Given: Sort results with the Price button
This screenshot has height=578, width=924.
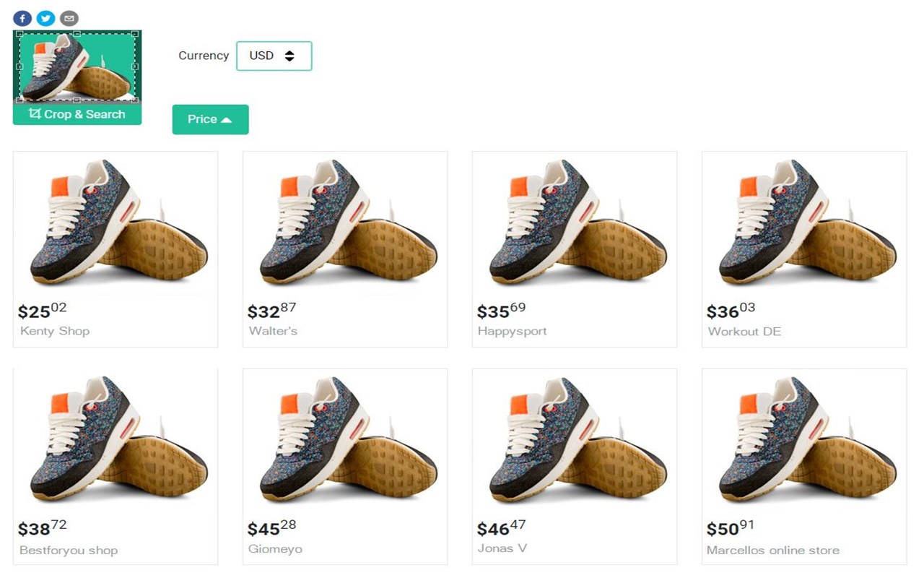Looking at the screenshot, I should pyautogui.click(x=210, y=119).
